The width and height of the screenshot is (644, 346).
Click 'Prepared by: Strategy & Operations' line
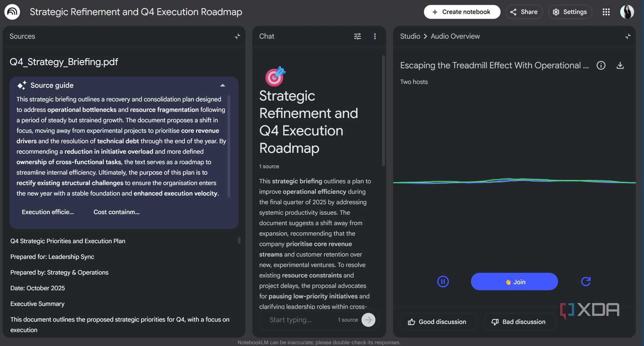59,272
